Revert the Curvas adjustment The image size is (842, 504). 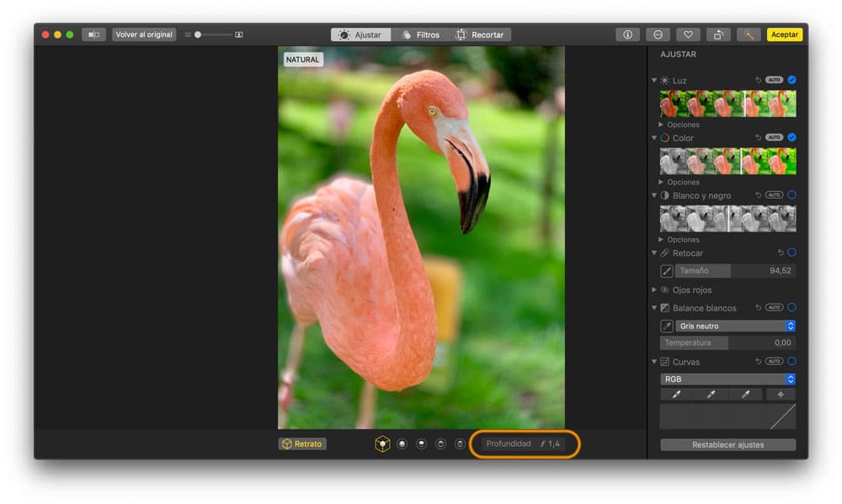tap(759, 361)
